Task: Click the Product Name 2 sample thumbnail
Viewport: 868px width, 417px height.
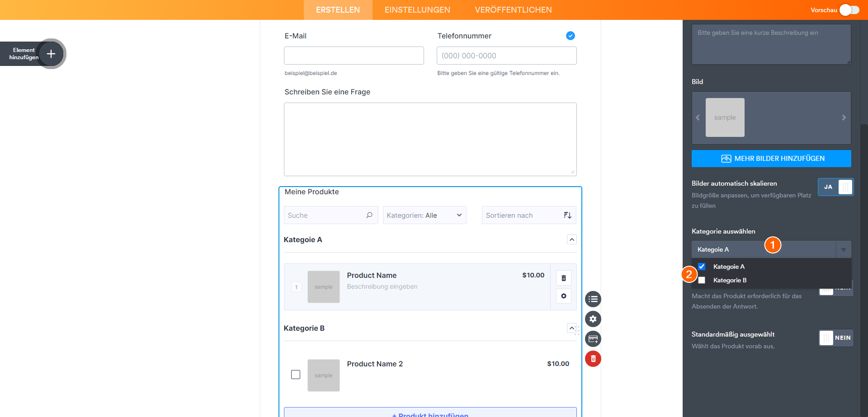Action: click(x=324, y=375)
